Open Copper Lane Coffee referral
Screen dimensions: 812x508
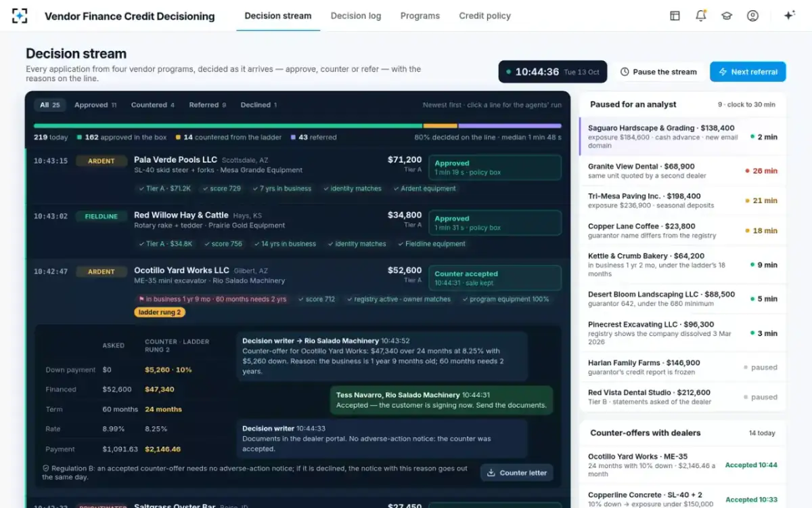(683, 230)
